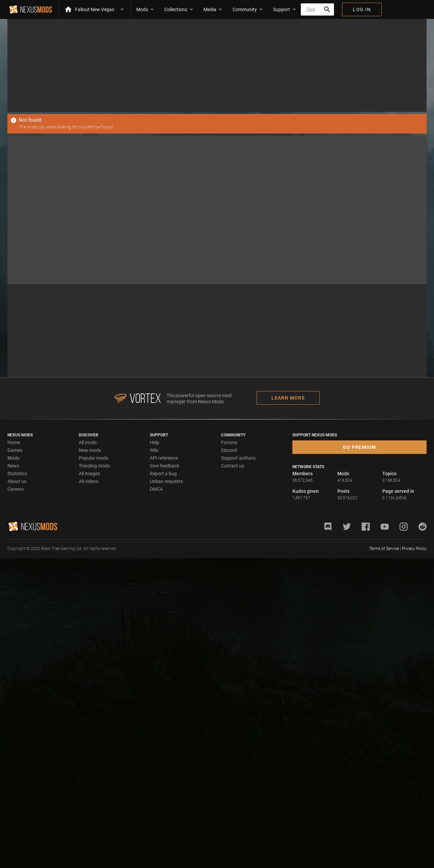Image resolution: width=434 pixels, height=868 pixels.
Task: Open the Media navigation menu
Action: 210,9
